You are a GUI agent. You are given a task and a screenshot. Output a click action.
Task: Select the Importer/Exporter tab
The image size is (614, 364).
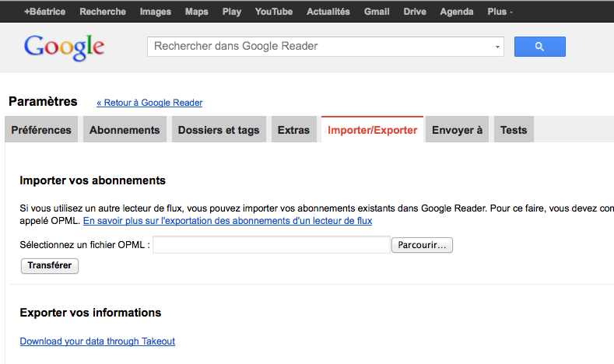point(372,130)
